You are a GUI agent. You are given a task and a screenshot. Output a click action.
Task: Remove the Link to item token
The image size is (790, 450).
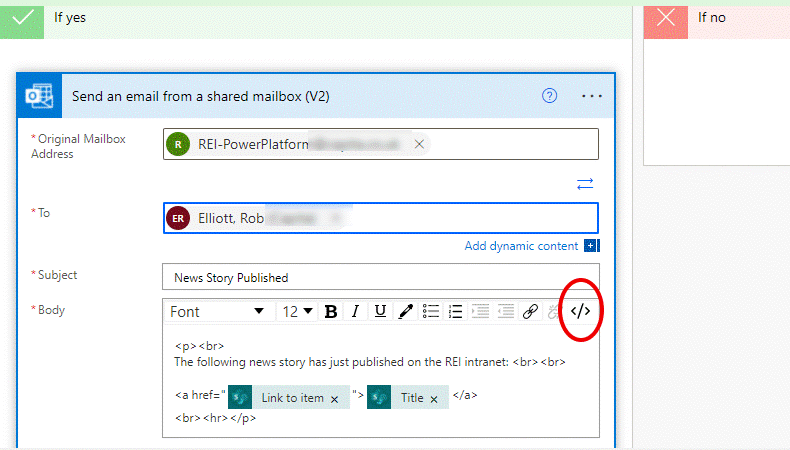point(335,399)
